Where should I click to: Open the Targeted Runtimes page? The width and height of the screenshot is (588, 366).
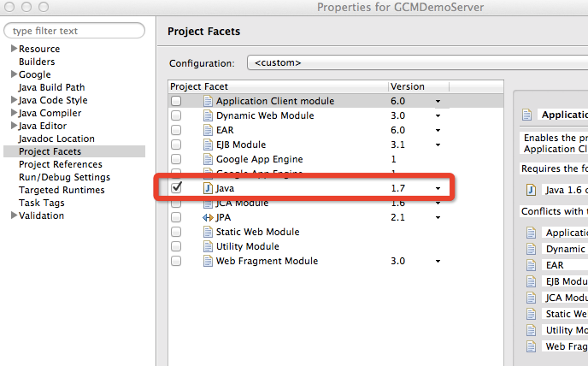61,190
